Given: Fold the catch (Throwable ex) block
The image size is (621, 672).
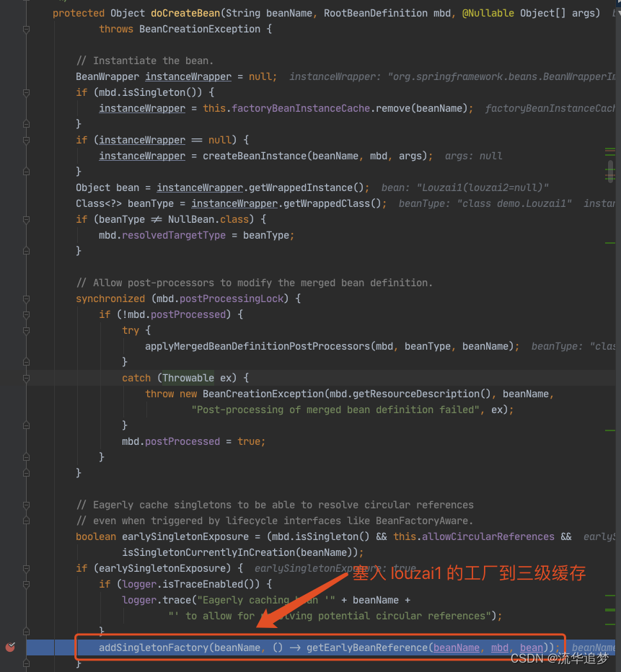Looking at the screenshot, I should [x=26, y=378].
